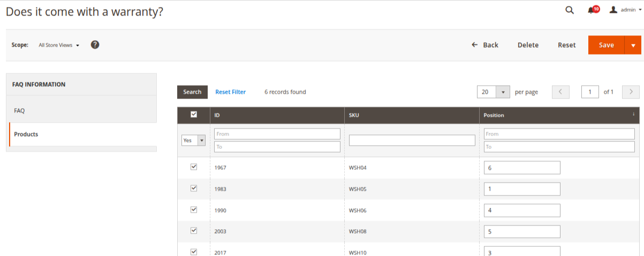This screenshot has width=644, height=256.
Task: Click the Position field for WSH05
Action: click(x=521, y=189)
